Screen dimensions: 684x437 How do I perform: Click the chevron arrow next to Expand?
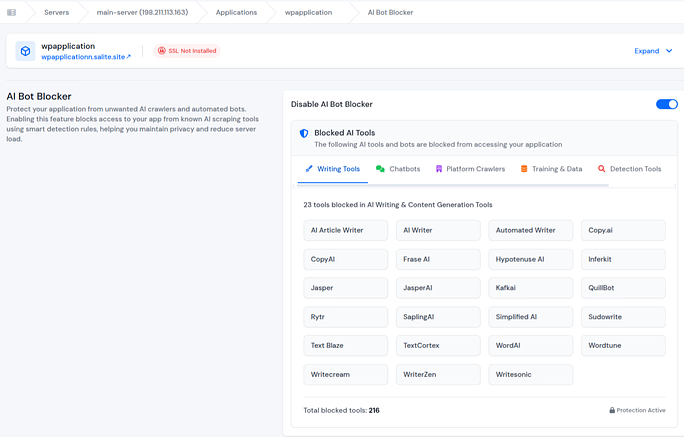(669, 51)
